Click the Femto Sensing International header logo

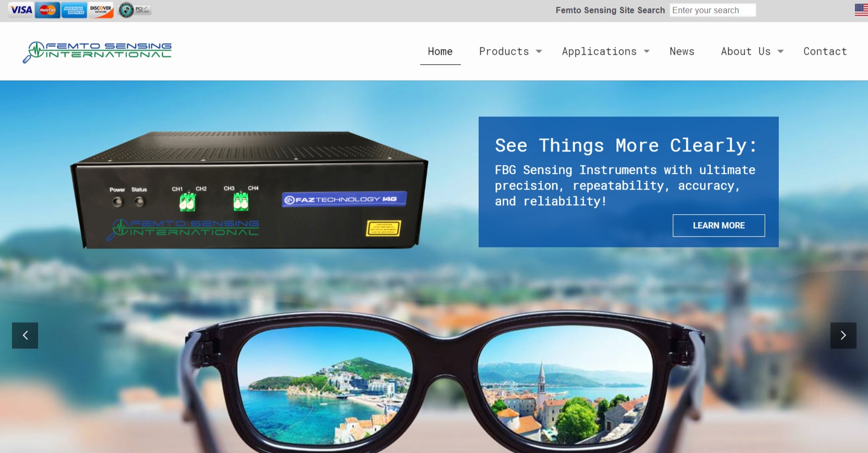click(98, 51)
